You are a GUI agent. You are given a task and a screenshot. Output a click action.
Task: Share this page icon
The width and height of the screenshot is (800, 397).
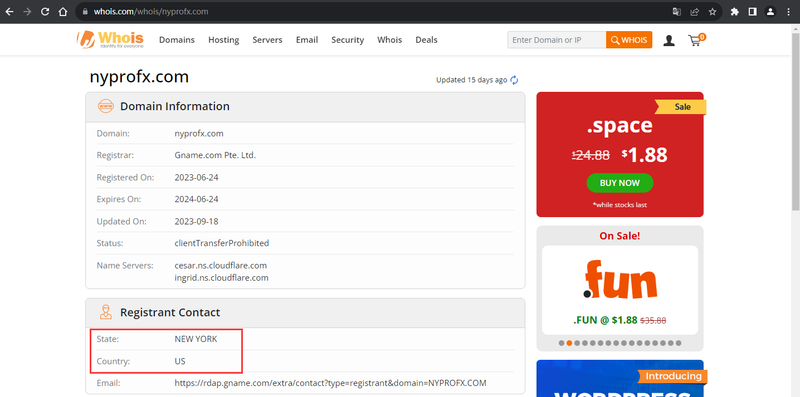point(694,11)
